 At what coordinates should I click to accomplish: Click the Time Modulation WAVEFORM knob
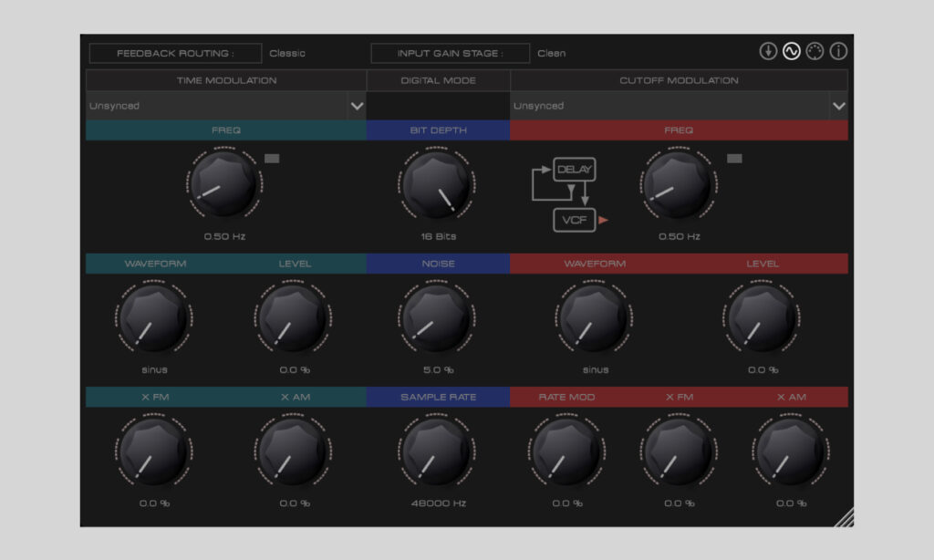[153, 317]
